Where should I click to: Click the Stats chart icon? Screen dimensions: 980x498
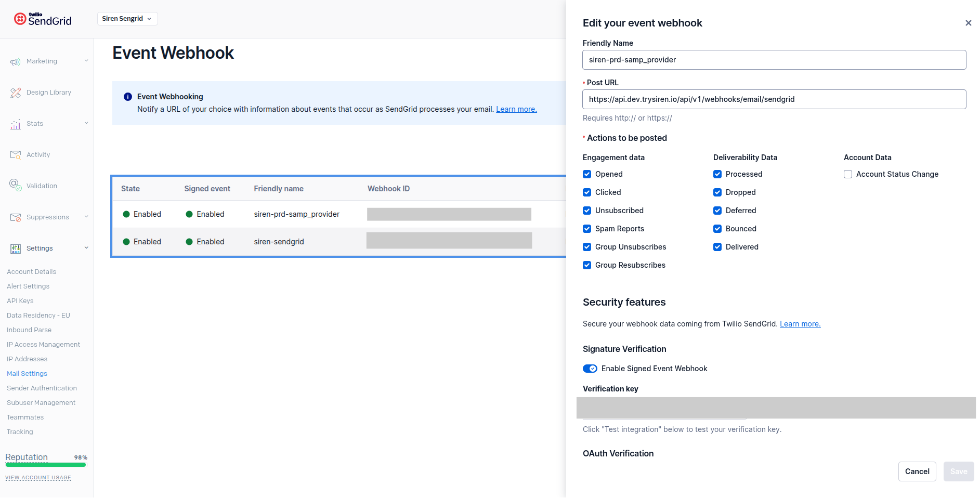[x=15, y=123]
